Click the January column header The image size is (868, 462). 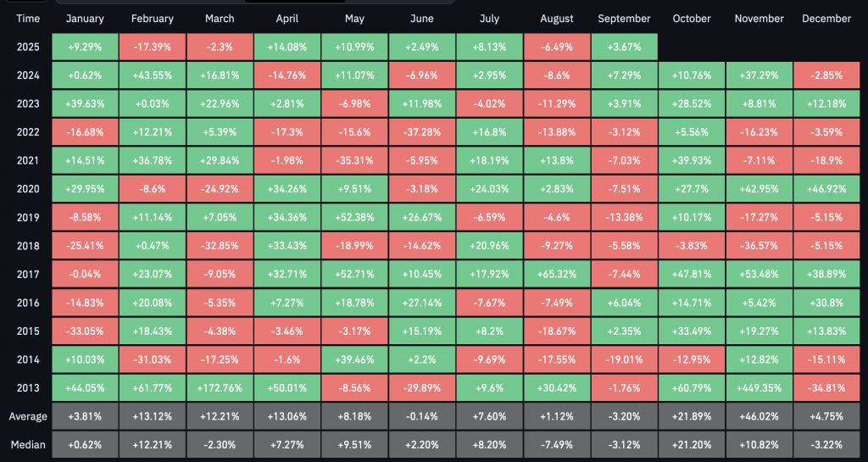(85, 19)
